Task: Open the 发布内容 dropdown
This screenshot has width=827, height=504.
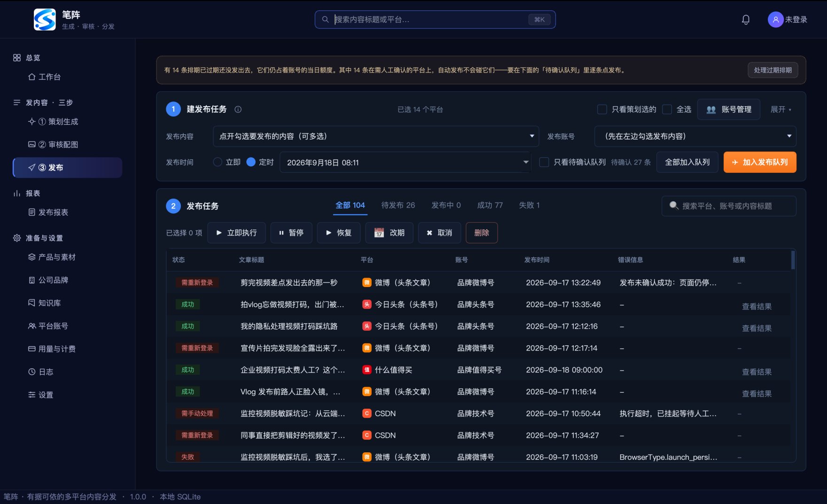Action: 376,136
